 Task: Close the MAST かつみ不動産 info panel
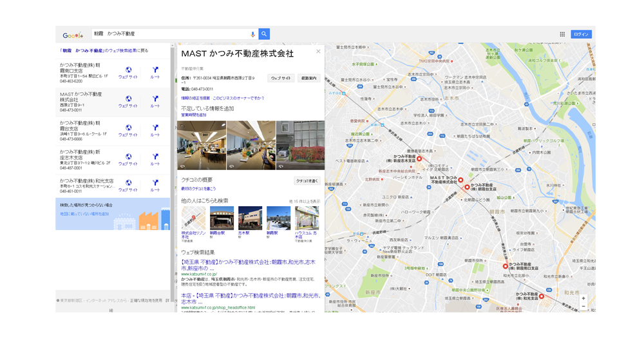(318, 52)
